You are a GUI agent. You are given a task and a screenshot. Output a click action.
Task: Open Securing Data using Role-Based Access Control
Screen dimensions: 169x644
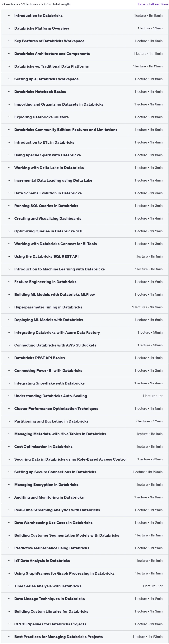(85, 459)
